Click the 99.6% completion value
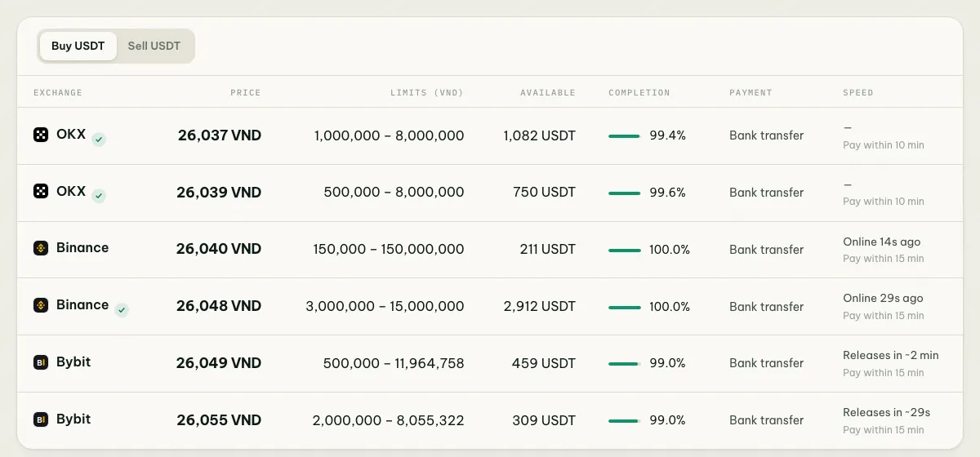The width and height of the screenshot is (980, 457). pyautogui.click(x=668, y=193)
